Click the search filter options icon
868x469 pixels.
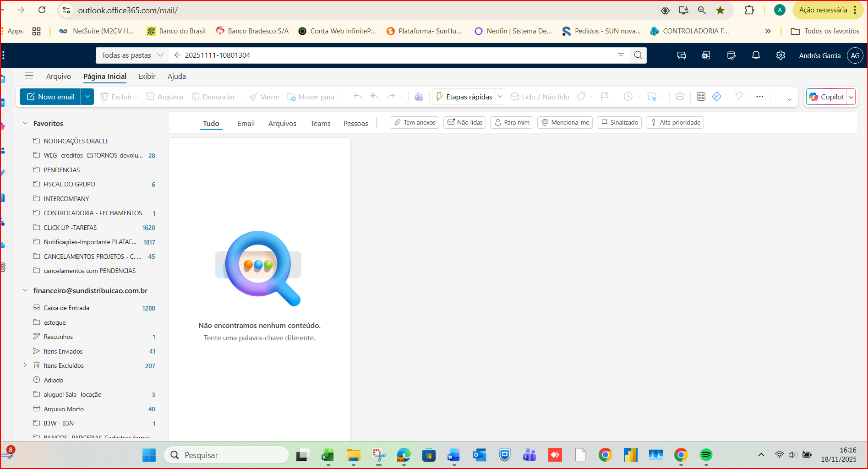click(621, 55)
